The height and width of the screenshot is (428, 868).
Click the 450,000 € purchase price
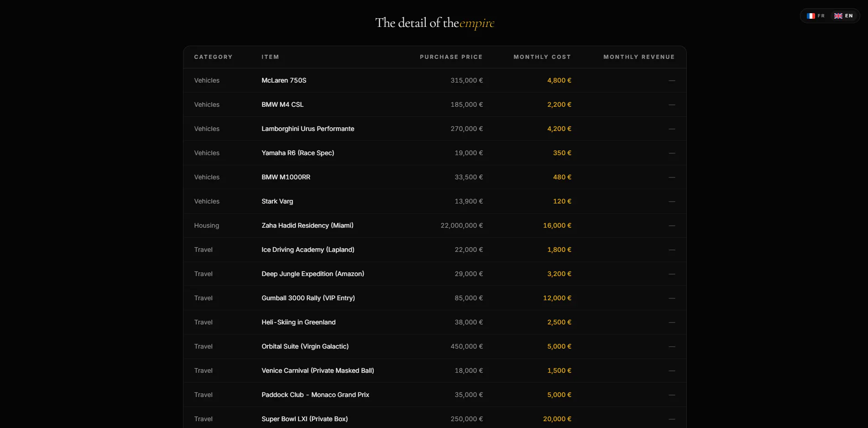coord(466,346)
